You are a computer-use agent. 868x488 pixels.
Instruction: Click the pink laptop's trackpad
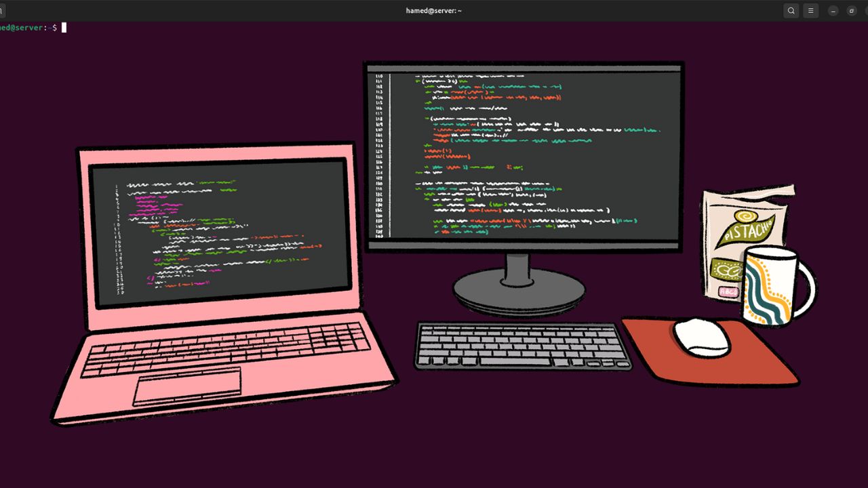tap(187, 386)
